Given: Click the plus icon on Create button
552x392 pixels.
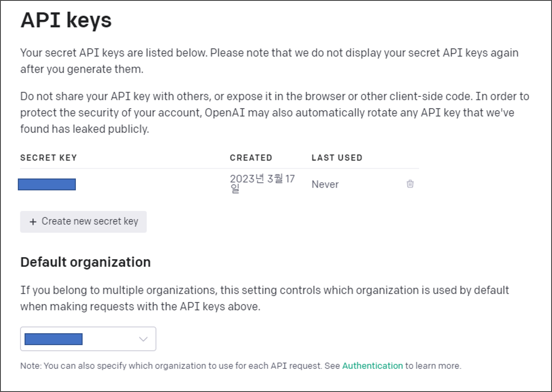Looking at the screenshot, I should click(33, 222).
